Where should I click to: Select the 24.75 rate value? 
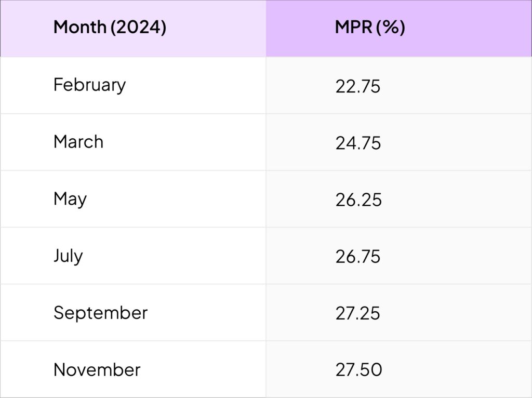358,143
